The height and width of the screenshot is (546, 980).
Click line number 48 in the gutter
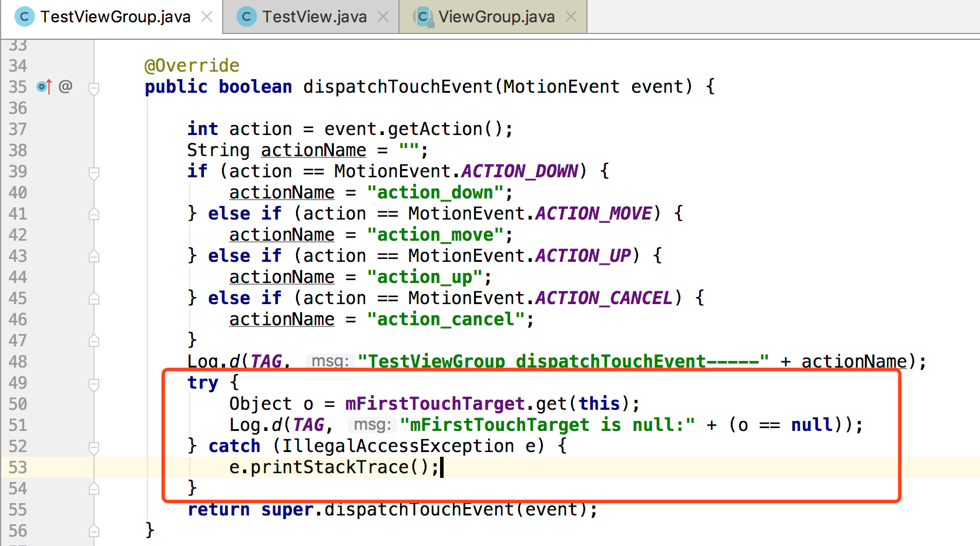coord(18,362)
